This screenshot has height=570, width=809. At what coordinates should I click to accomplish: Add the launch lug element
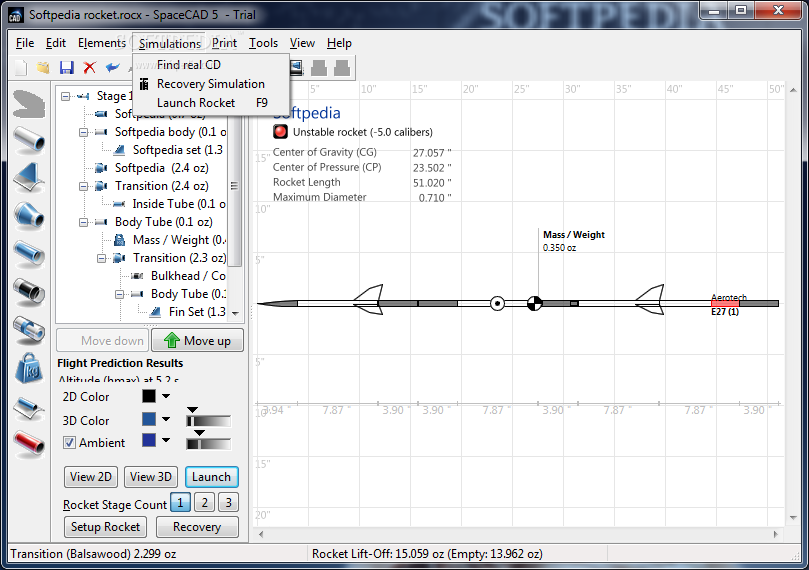(x=29, y=408)
